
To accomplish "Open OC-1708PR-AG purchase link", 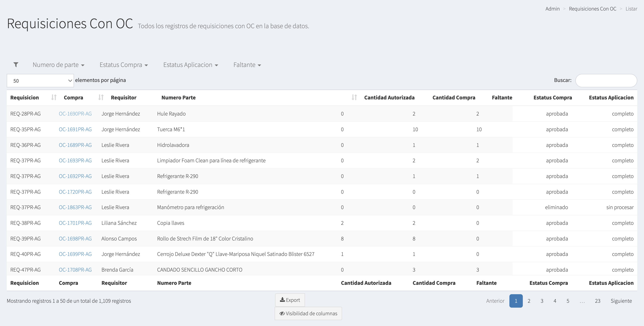I will [75, 270].
